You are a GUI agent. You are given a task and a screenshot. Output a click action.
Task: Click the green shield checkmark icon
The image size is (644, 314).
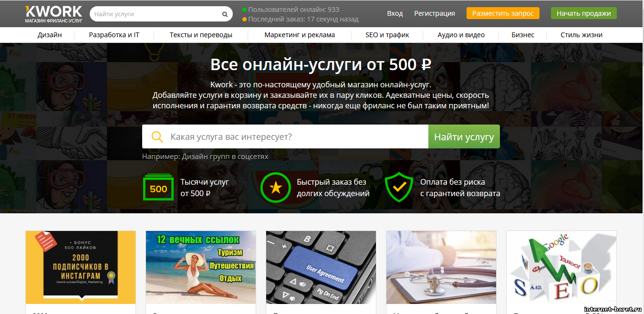(399, 187)
